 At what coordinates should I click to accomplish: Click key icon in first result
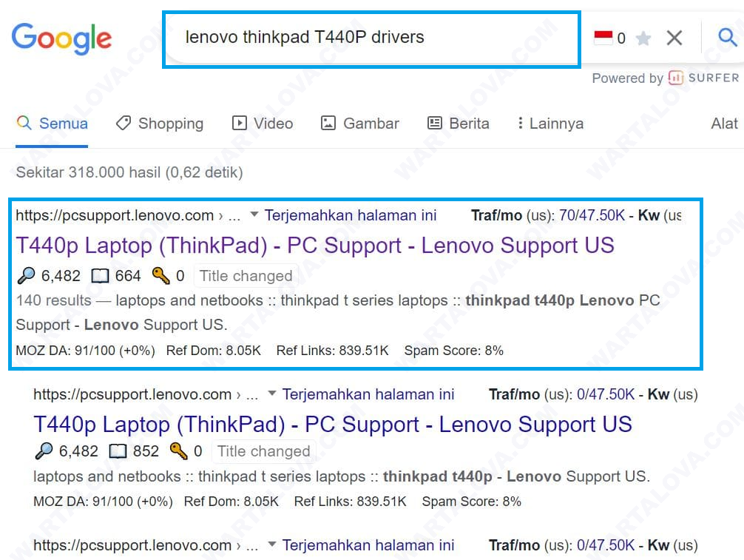pos(160,276)
